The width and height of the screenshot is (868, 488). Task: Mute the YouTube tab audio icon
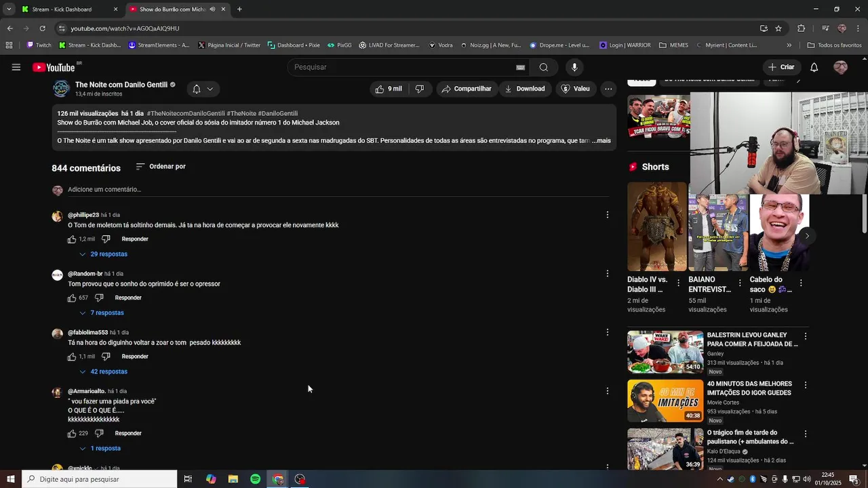pos(213,9)
